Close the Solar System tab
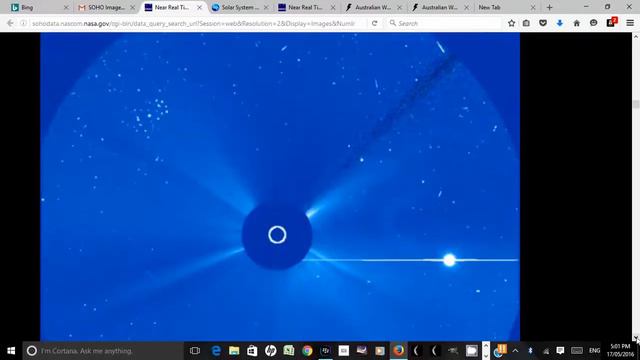The image size is (640, 360). (266, 7)
